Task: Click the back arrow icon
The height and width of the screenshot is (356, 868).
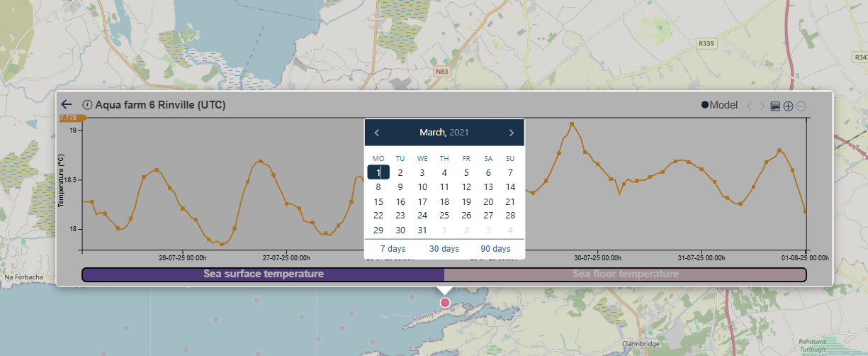Action: click(x=67, y=104)
